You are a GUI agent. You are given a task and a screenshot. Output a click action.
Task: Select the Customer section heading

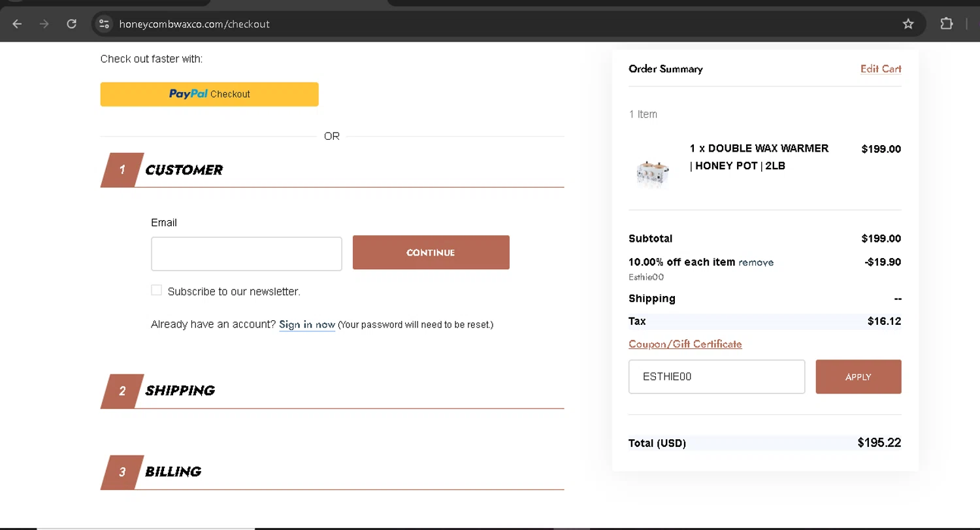184,170
